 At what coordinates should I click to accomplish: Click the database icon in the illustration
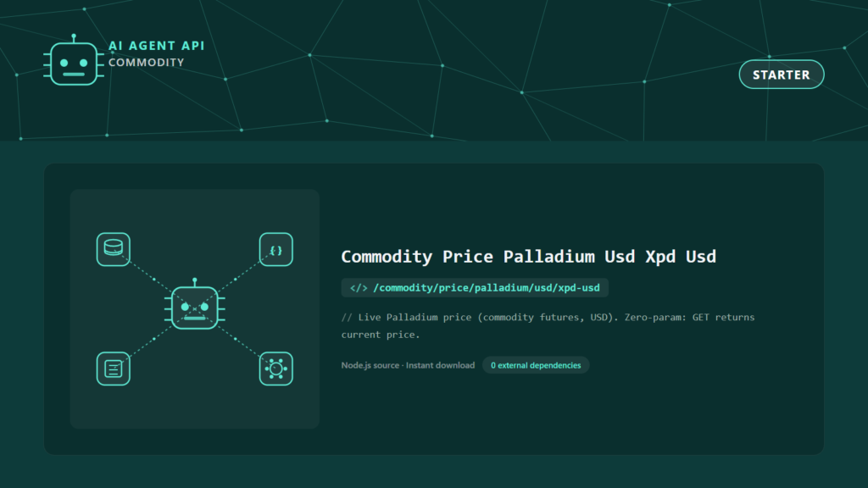tap(114, 250)
